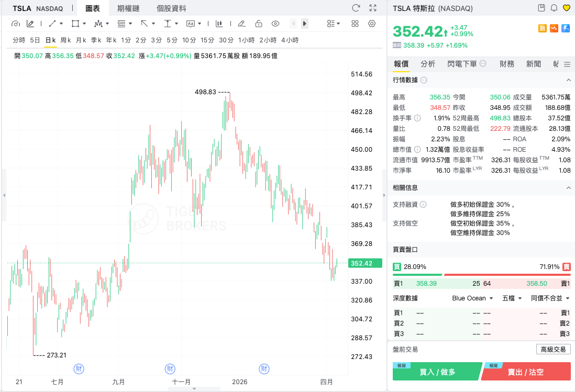Toggle the drawing lock icon
Screen dimensions: 575x392
[x=259, y=24]
